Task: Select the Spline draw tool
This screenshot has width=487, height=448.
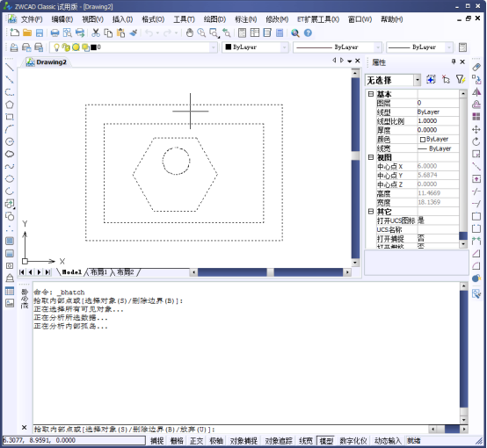Action: point(10,166)
